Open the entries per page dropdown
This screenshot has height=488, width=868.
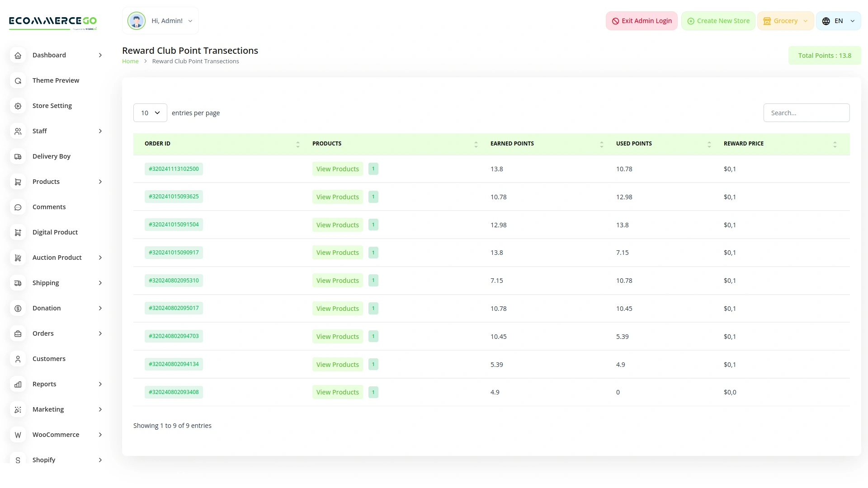click(150, 113)
